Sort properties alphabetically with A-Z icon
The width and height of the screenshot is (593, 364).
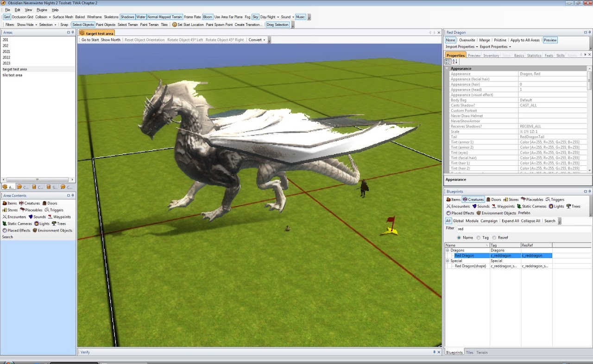click(x=455, y=62)
